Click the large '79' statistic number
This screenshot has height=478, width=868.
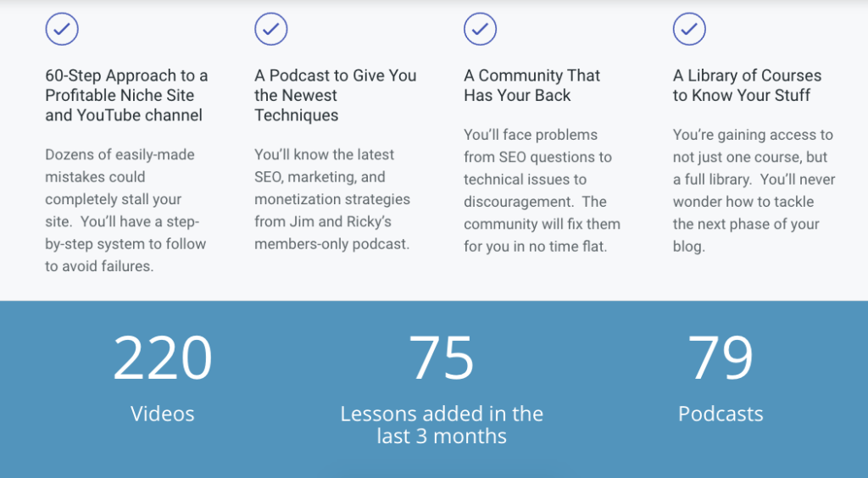coord(721,358)
